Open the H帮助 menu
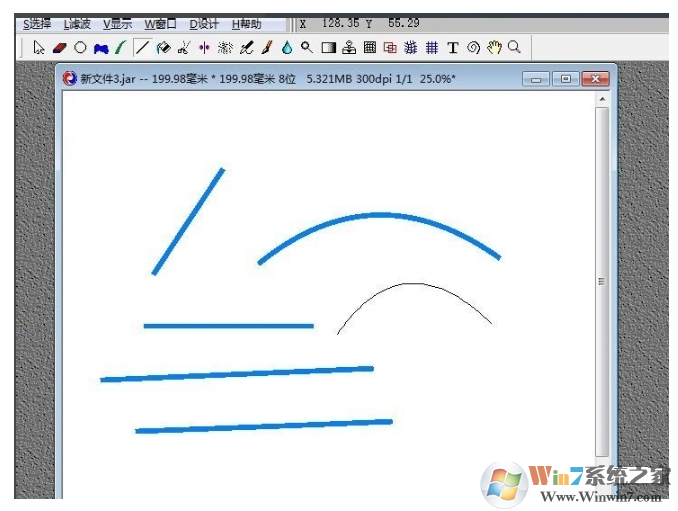678x511 pixels. coord(247,24)
